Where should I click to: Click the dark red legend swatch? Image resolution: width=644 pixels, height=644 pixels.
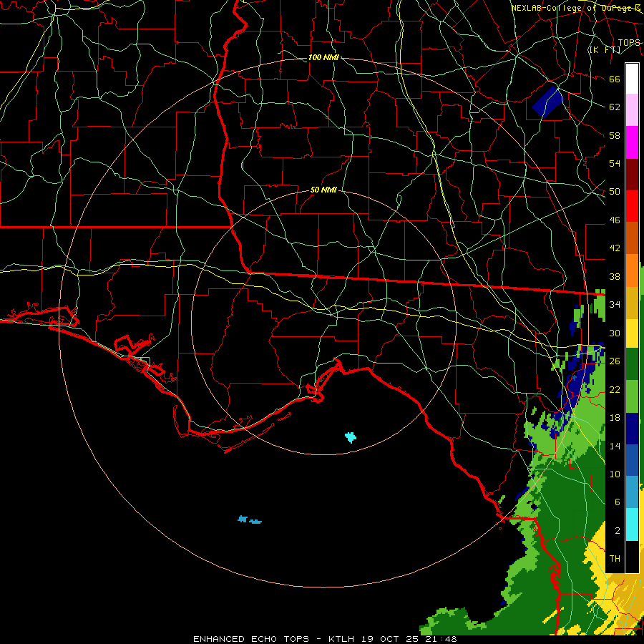[632, 175]
